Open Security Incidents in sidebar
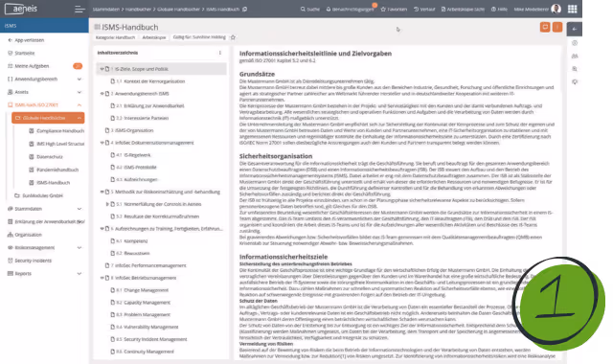 [33, 261]
